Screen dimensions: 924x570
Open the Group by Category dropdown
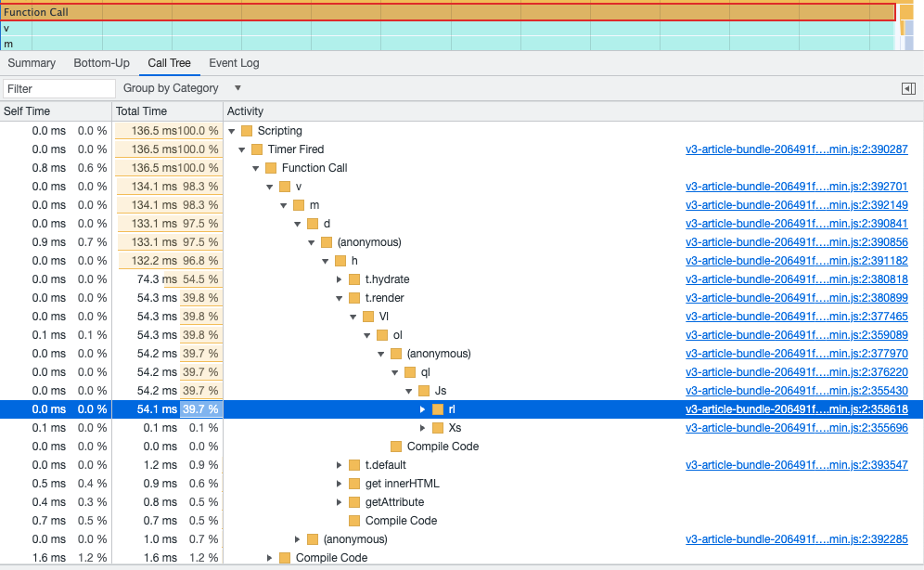(182, 88)
